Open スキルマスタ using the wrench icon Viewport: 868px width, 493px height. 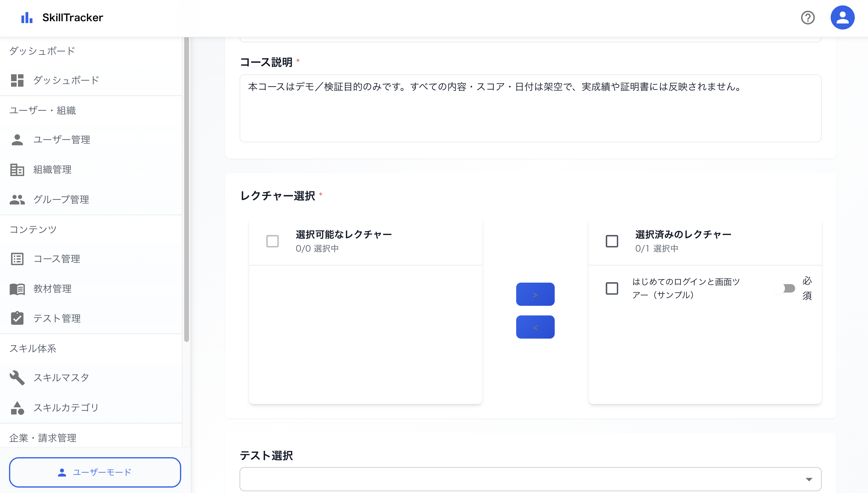pos(17,377)
